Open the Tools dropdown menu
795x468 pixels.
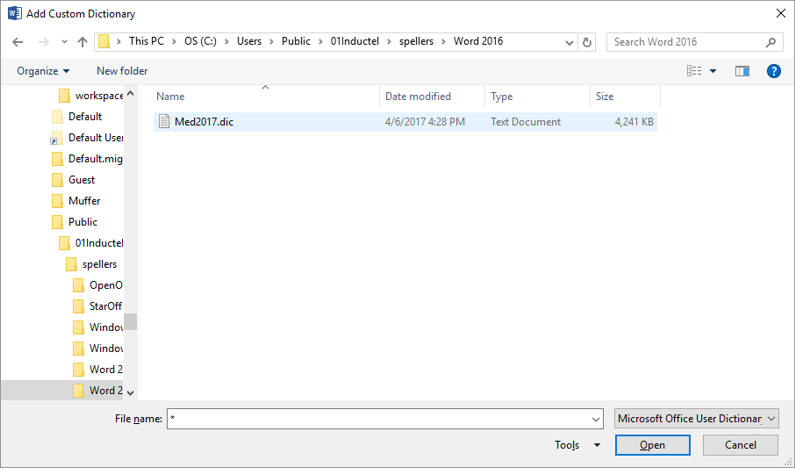point(577,445)
